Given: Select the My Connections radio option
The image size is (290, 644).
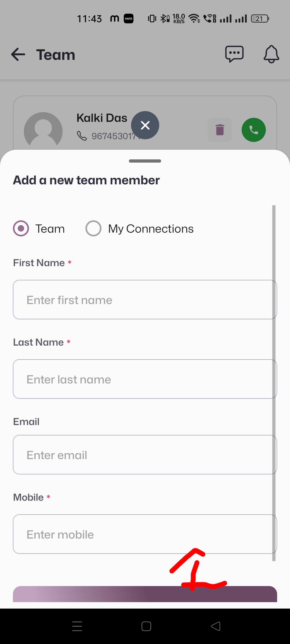Looking at the screenshot, I should (93, 228).
